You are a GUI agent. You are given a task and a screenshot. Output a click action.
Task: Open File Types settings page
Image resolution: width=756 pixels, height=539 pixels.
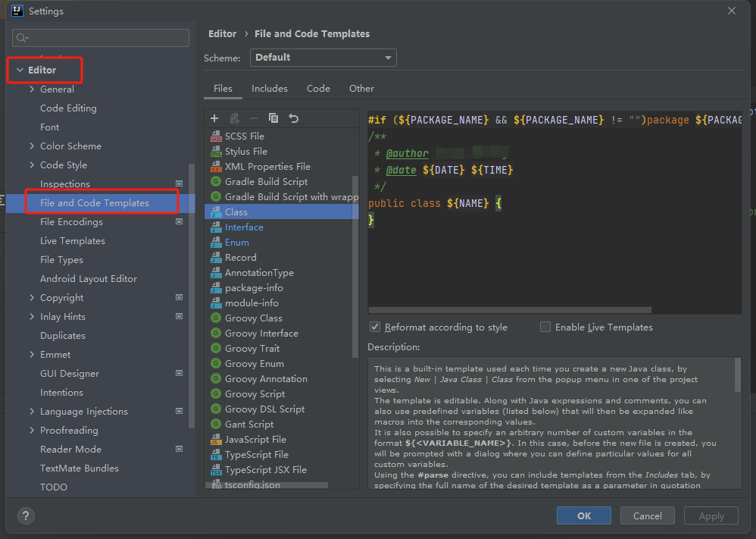click(61, 259)
